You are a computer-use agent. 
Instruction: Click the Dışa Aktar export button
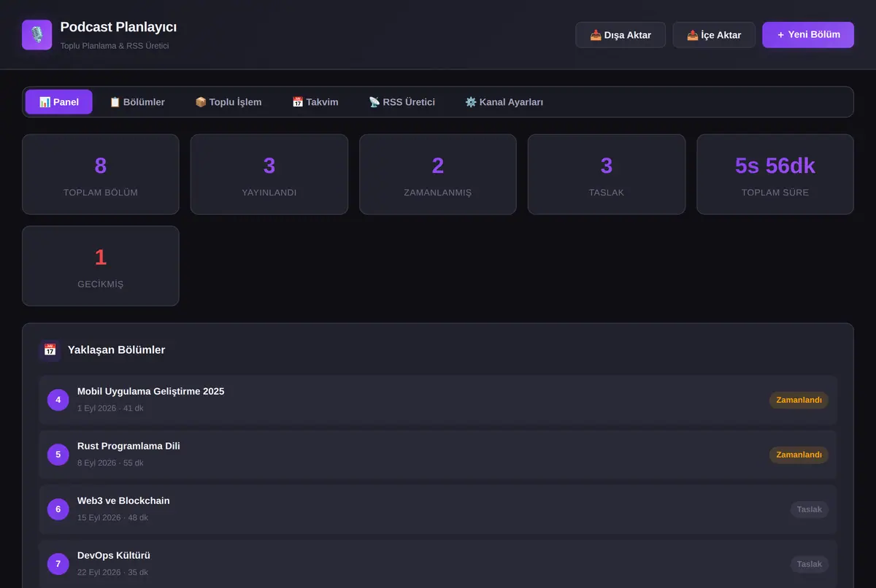coord(620,35)
